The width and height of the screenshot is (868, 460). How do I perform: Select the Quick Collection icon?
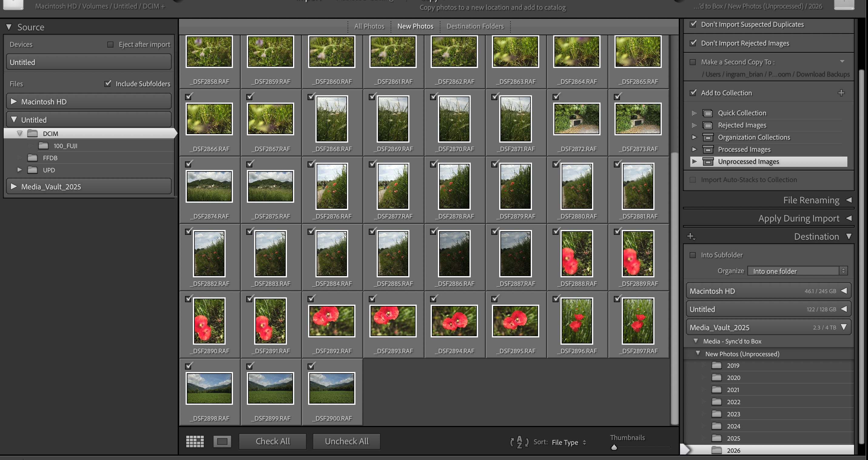click(707, 113)
